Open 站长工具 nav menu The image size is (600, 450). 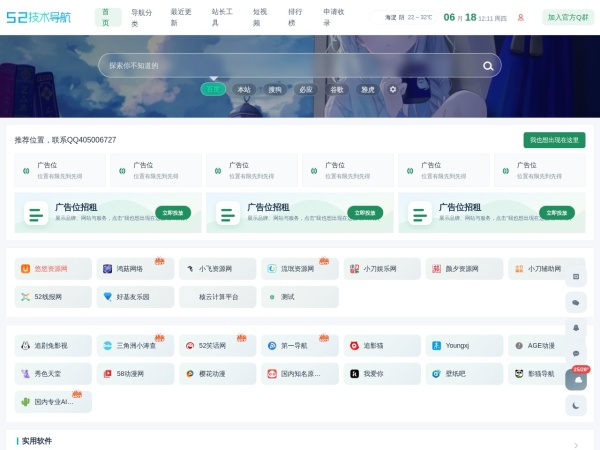222,17
